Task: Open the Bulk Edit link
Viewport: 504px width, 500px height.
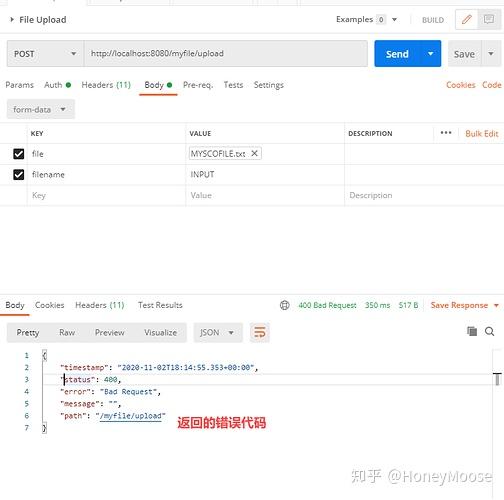Action: coord(482,133)
